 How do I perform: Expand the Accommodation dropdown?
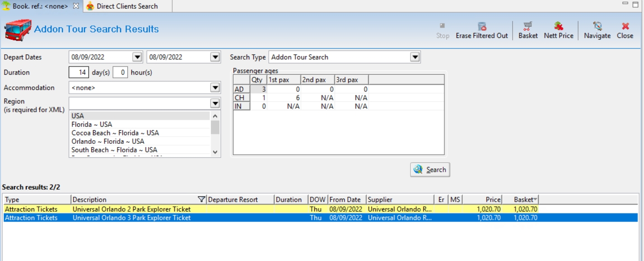pyautogui.click(x=215, y=88)
